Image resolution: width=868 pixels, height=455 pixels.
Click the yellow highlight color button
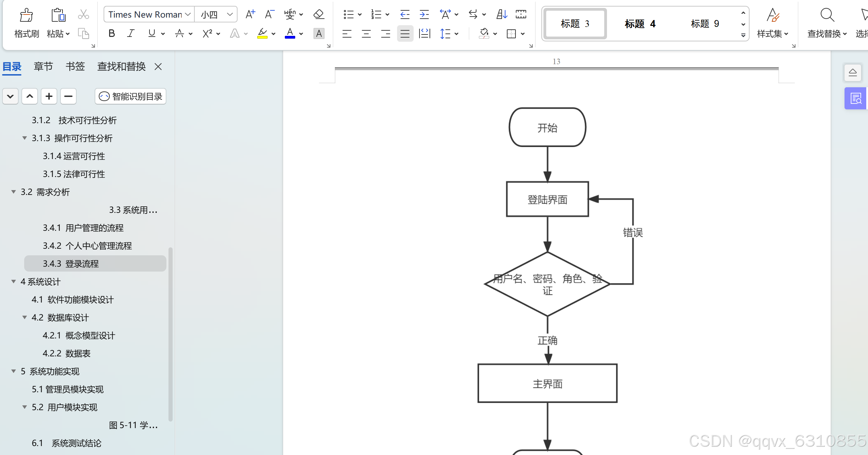coord(262,33)
